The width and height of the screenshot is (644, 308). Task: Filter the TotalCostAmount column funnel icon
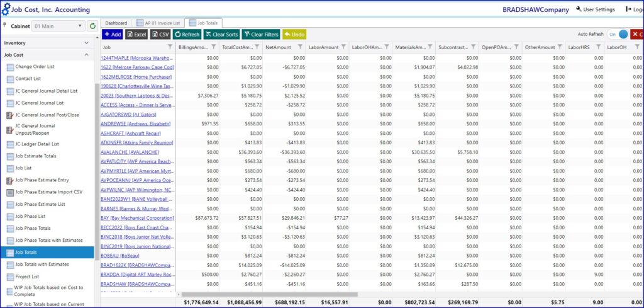[257, 47]
